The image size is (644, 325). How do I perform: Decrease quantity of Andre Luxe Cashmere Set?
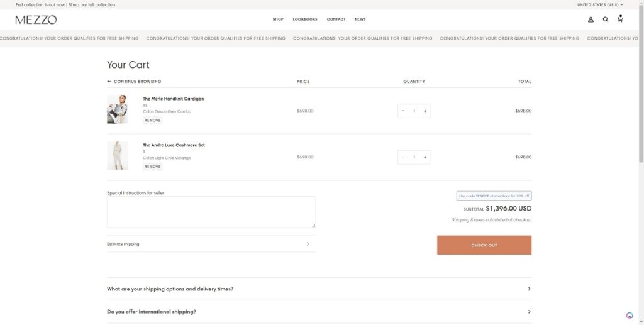point(403,157)
